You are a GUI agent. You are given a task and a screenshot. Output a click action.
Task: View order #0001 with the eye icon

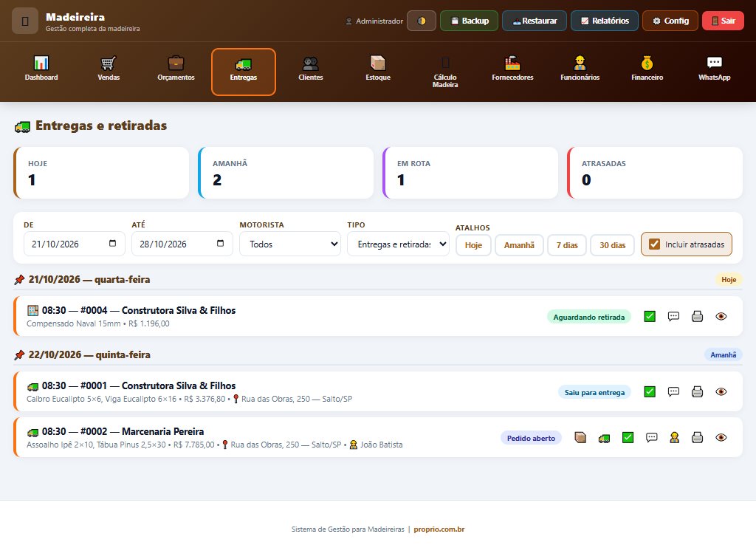click(x=721, y=391)
